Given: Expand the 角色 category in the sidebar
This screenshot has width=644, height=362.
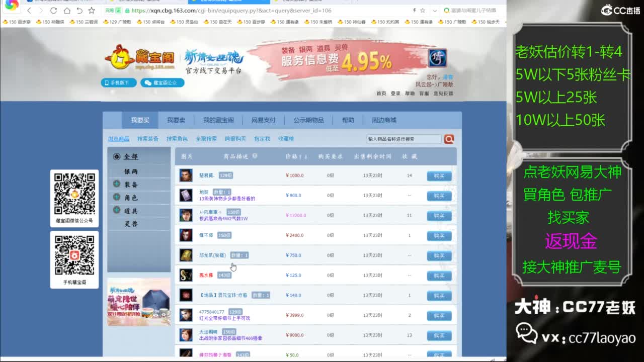Looking at the screenshot, I should pyautogui.click(x=117, y=198).
